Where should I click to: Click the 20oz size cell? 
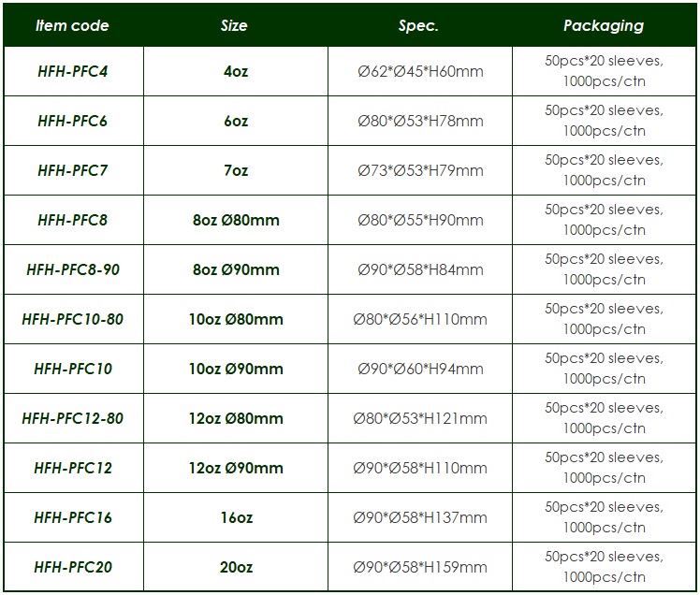[x=235, y=567]
